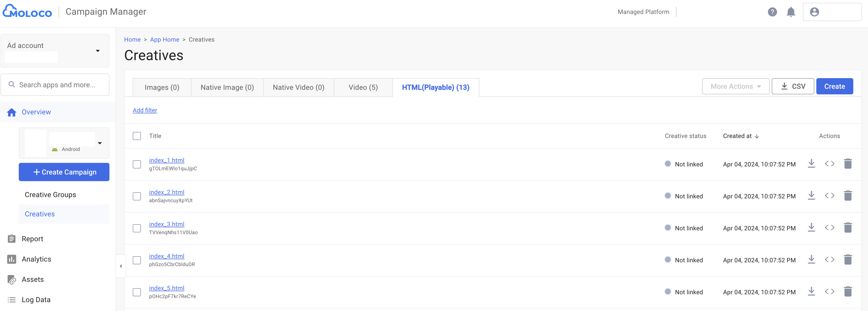Expand the Ad account dropdown
The height and width of the screenshot is (311, 868).
55,50
